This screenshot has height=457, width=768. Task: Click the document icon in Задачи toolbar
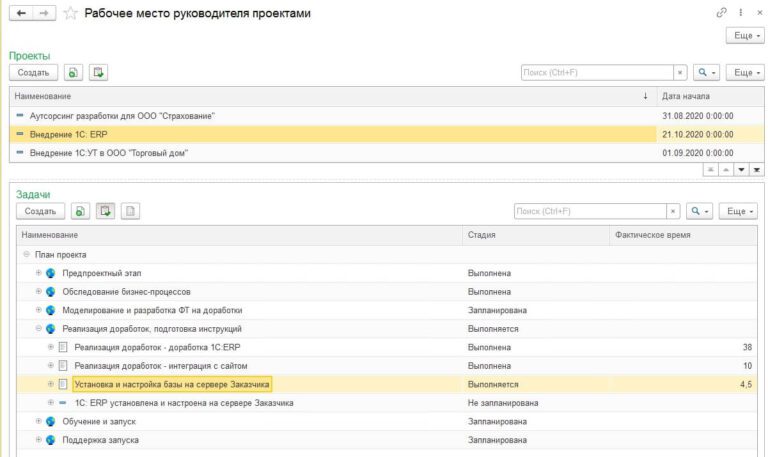[x=130, y=211]
